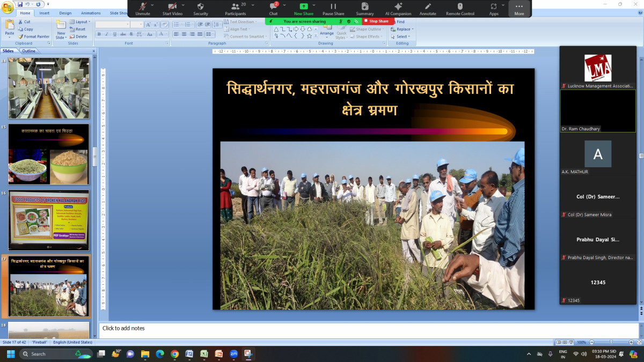Expand the shapes gallery More arrow

317,36
